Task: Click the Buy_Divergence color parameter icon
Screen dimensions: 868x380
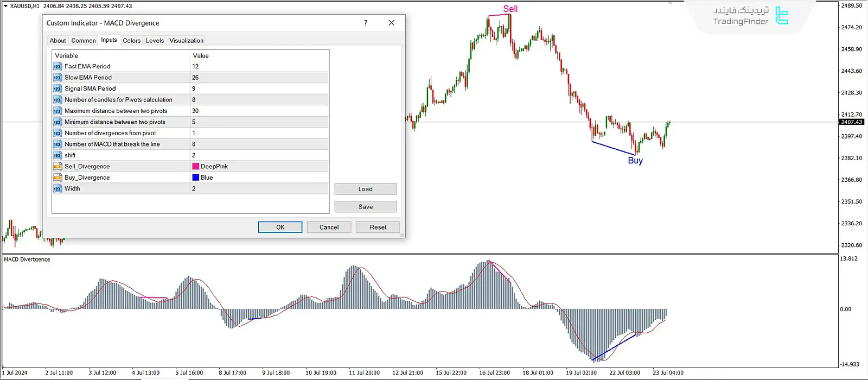Action: tap(58, 178)
